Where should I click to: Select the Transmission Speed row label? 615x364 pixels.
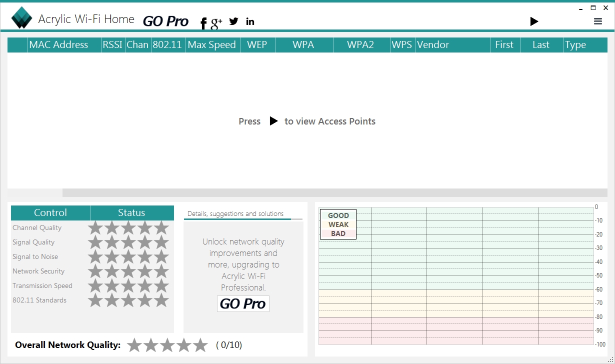[x=42, y=285]
